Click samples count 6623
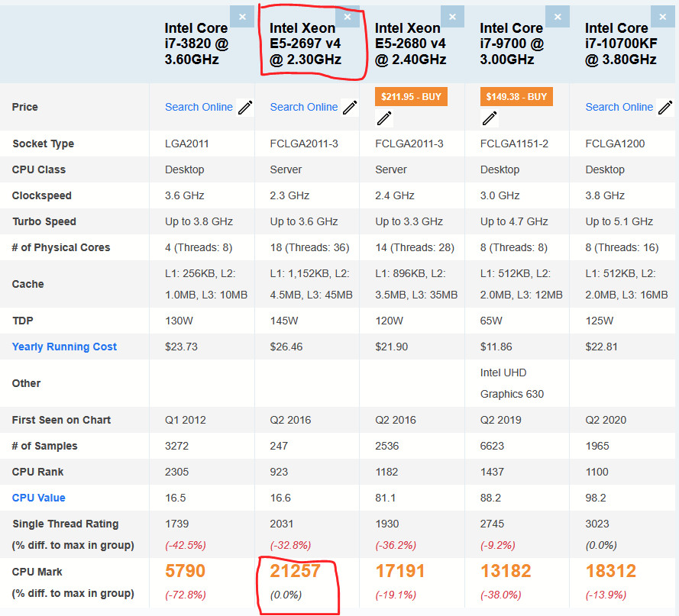This screenshot has width=679, height=616. 492,446
